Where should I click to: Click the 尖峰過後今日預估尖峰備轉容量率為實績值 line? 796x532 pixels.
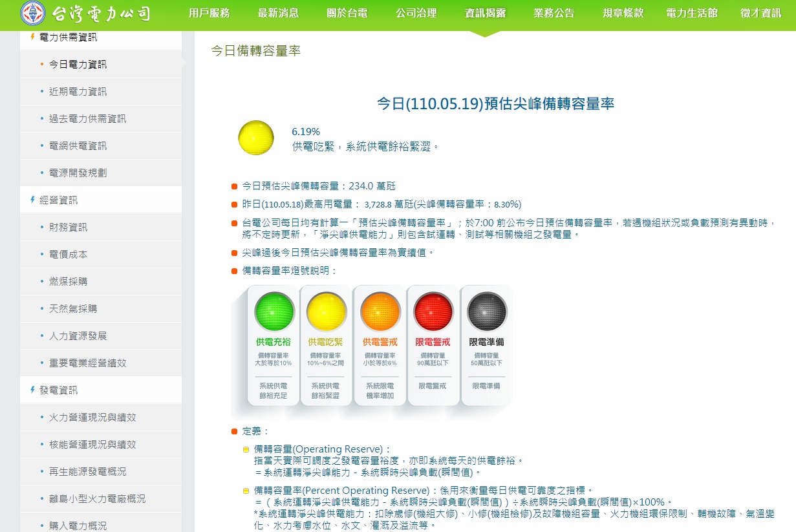(x=338, y=253)
